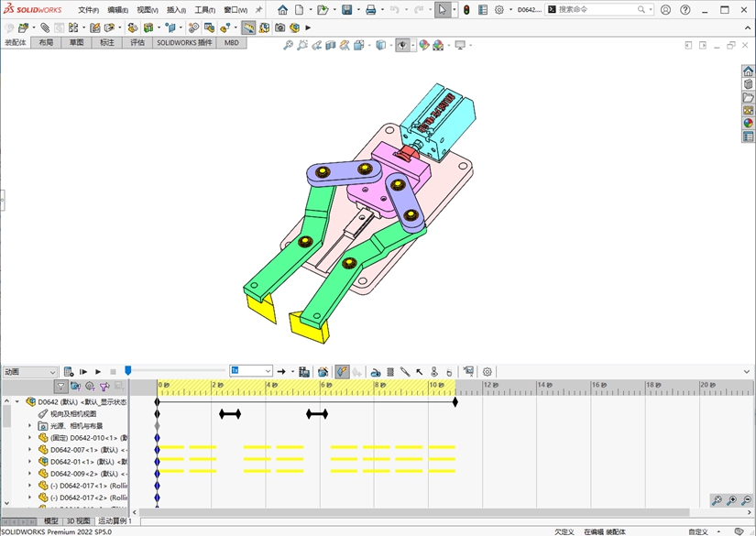The image size is (756, 536).
Task: Click the Calculate motion study icon
Action: click(x=69, y=372)
